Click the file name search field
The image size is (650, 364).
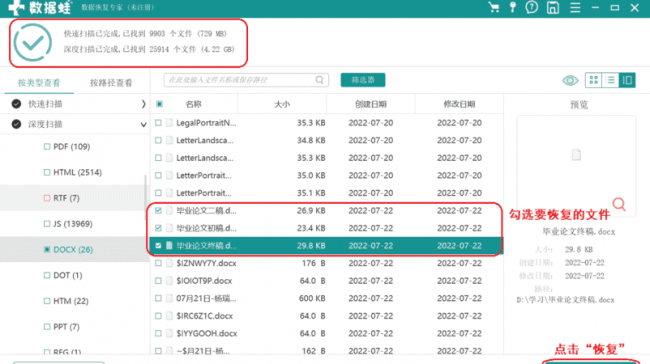point(246,80)
